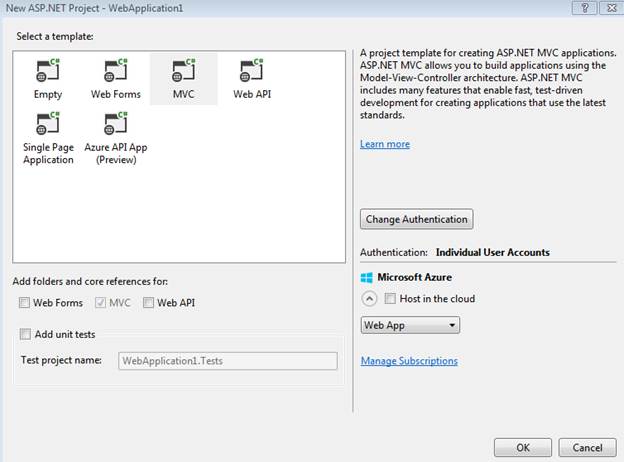Check the Web API references checkbox
The image size is (624, 462).
(x=149, y=303)
